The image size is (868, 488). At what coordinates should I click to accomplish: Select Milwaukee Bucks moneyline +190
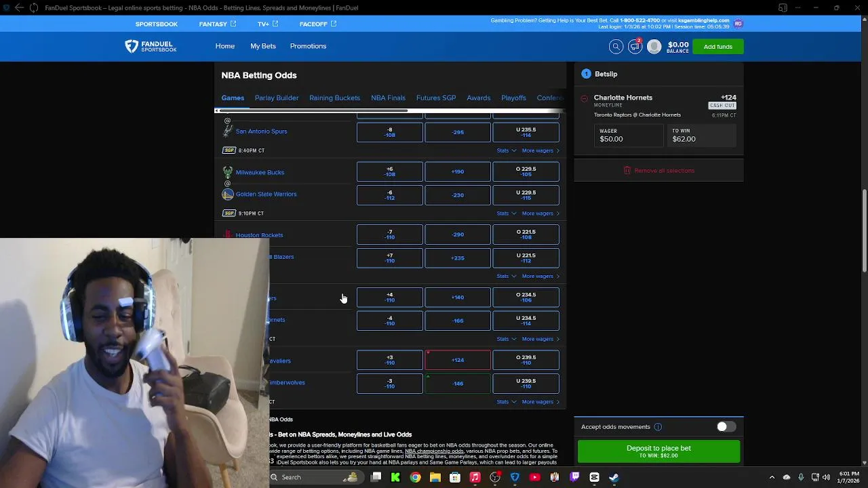pyautogui.click(x=458, y=171)
